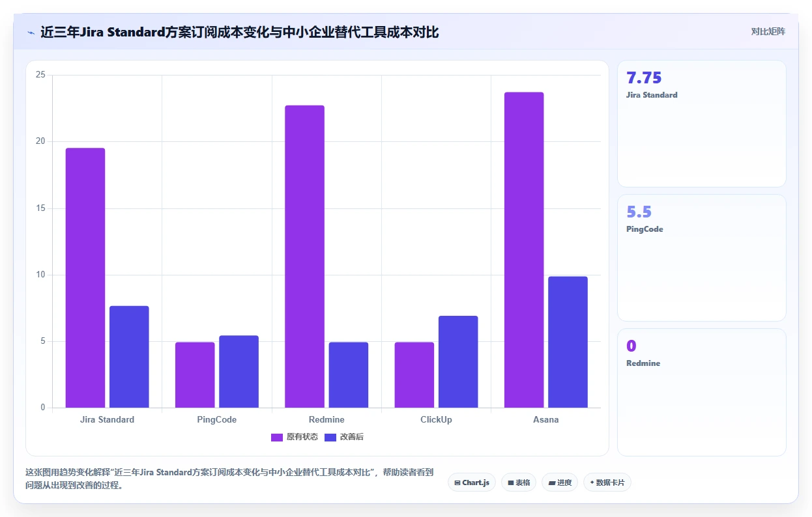Click the Jira Standard blue bar

click(x=129, y=357)
